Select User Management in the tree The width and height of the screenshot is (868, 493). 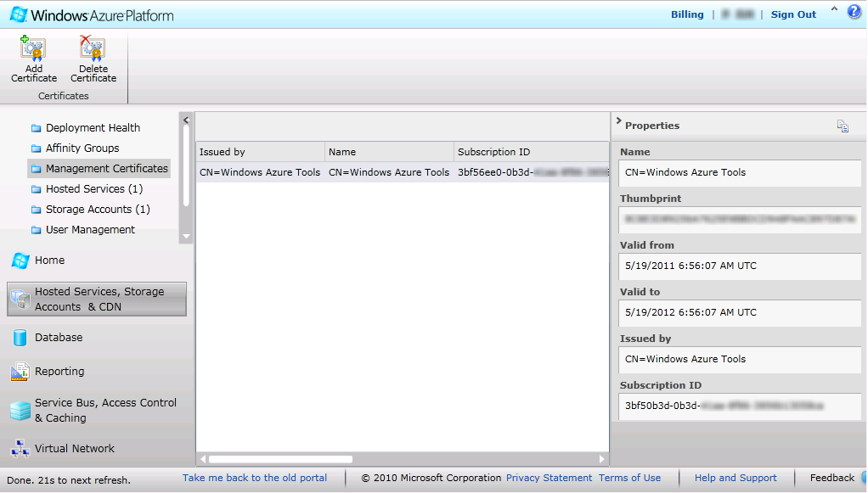coord(90,230)
